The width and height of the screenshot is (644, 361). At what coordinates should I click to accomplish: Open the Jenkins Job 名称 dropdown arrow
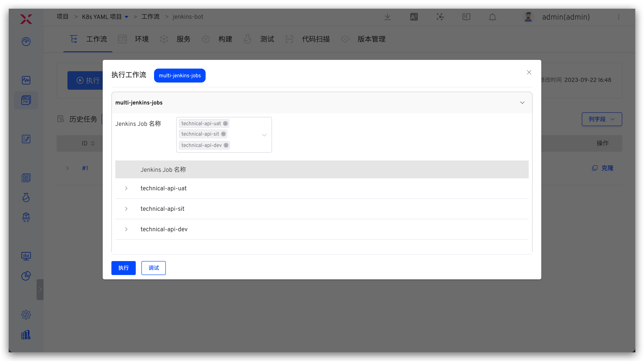pos(264,135)
